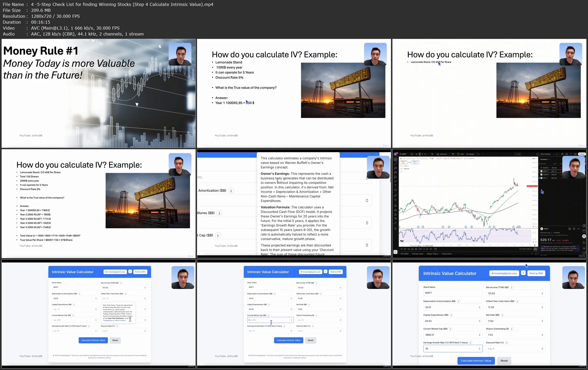Open the USD currency dropdown on chart

coord(535,159)
